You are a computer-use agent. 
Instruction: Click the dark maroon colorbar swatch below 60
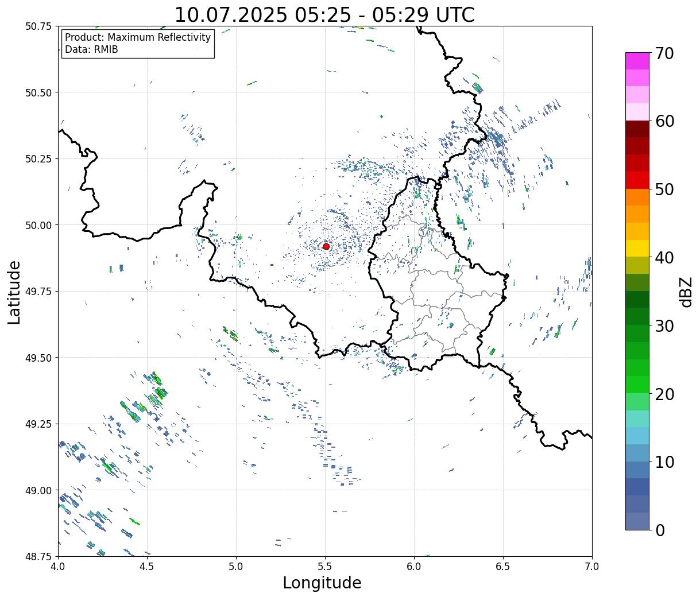point(637,129)
